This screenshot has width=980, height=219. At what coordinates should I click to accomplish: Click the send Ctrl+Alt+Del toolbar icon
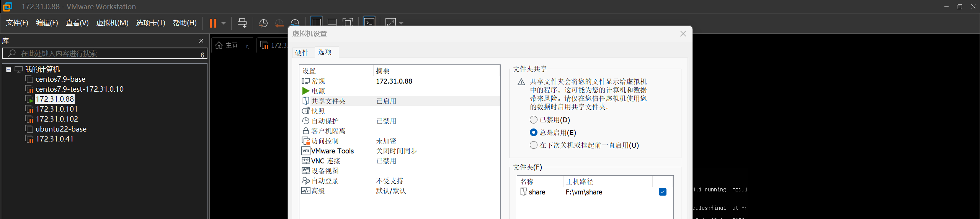pyautogui.click(x=242, y=23)
